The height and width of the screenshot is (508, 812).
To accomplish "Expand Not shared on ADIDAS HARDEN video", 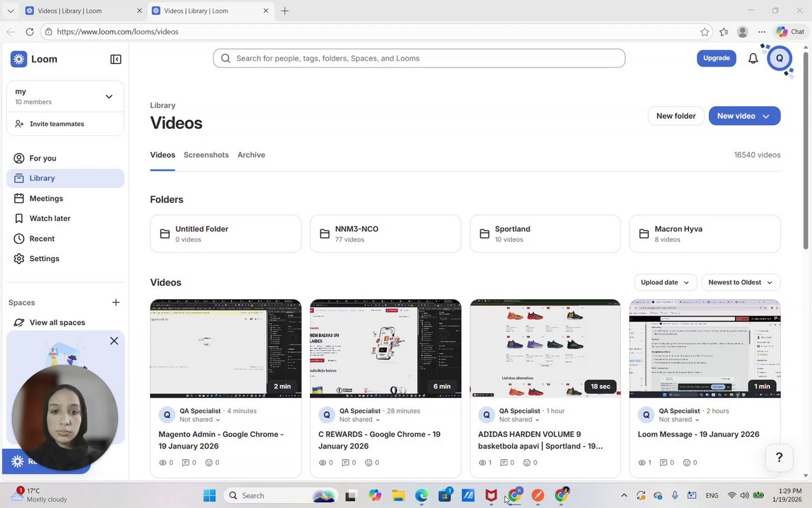I will click(x=520, y=420).
